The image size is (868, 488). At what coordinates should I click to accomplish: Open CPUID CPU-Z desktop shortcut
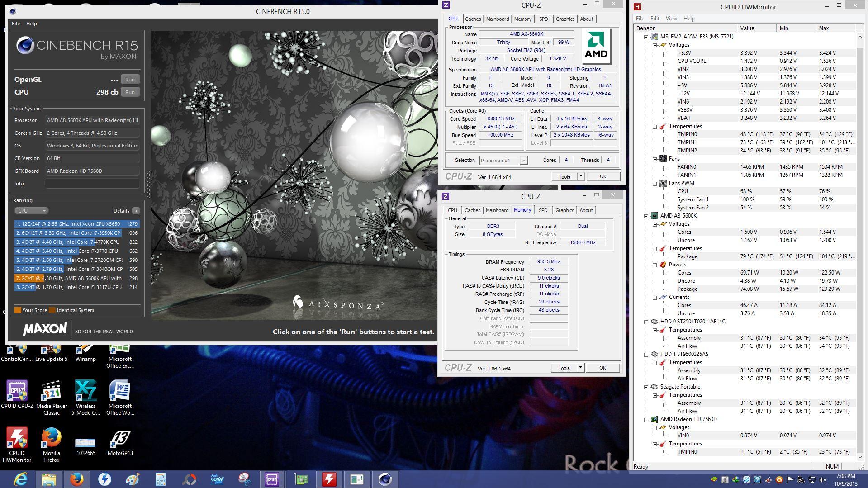click(17, 394)
